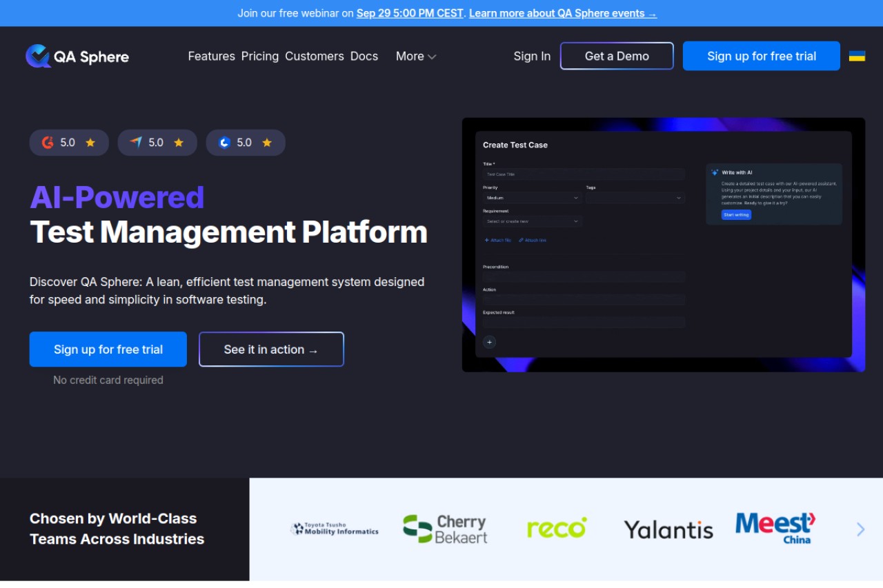The width and height of the screenshot is (883, 588).
Task: Click header Sign up for free trial
Action: tap(762, 56)
